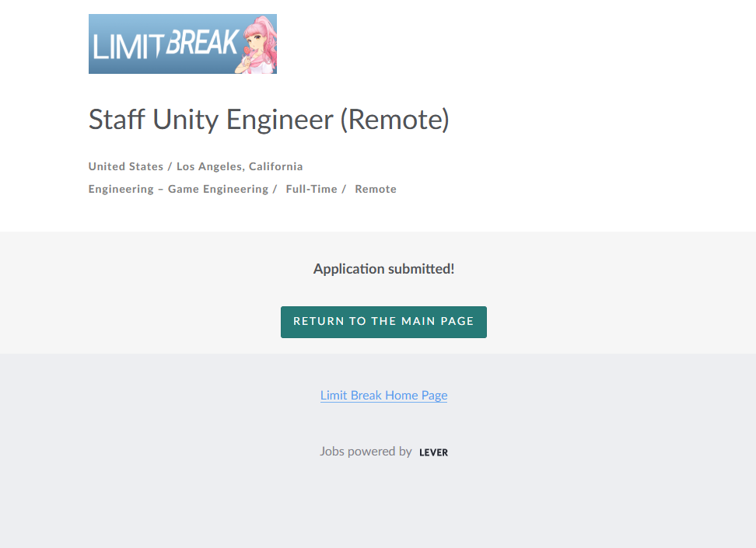756x548 pixels.
Task: Click the 'Jobs powered by' text
Action: pyautogui.click(x=366, y=451)
